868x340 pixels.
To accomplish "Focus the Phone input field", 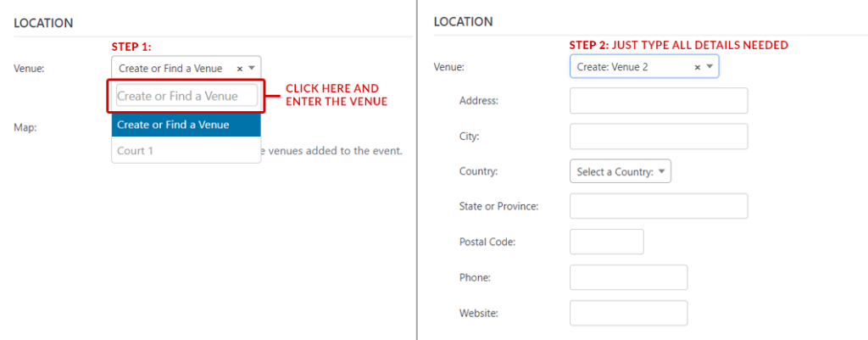I will click(x=628, y=277).
